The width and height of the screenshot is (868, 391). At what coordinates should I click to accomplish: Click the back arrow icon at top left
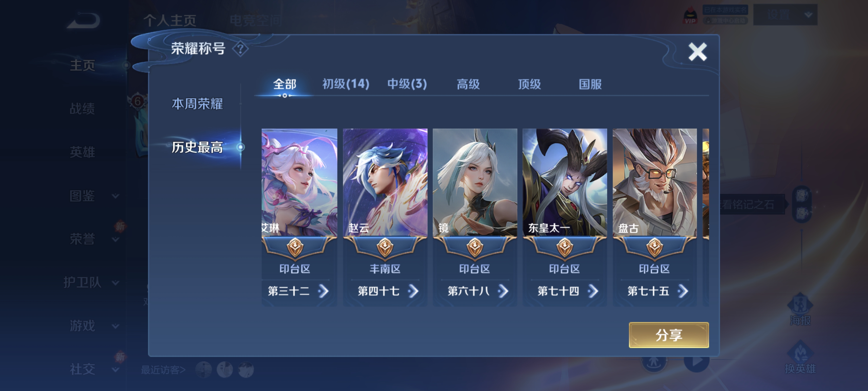[x=84, y=21]
